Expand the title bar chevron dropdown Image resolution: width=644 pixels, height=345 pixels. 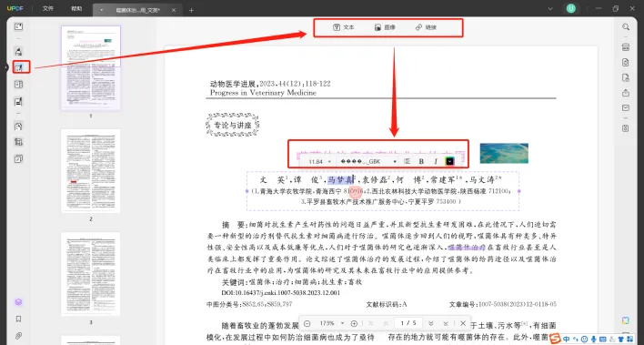pos(551,8)
